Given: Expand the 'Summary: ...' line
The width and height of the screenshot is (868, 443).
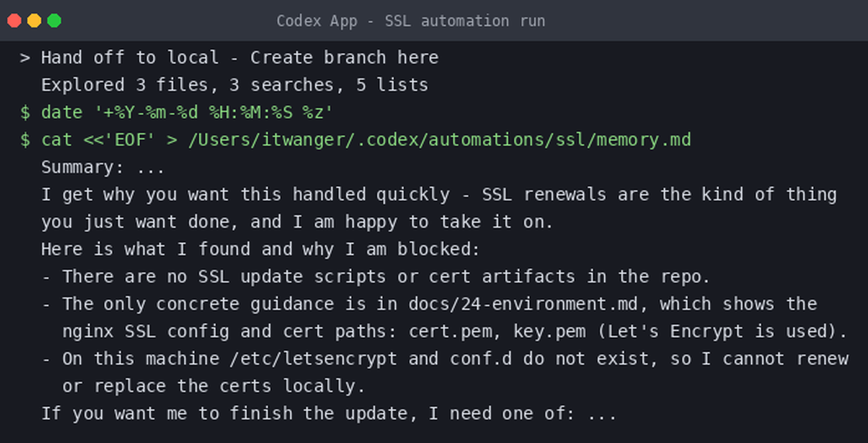Looking at the screenshot, I should 103,167.
